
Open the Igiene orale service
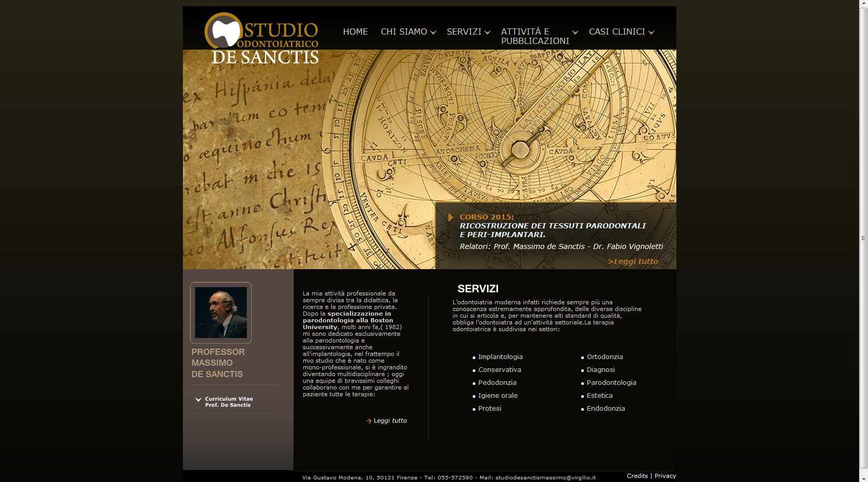click(x=498, y=396)
